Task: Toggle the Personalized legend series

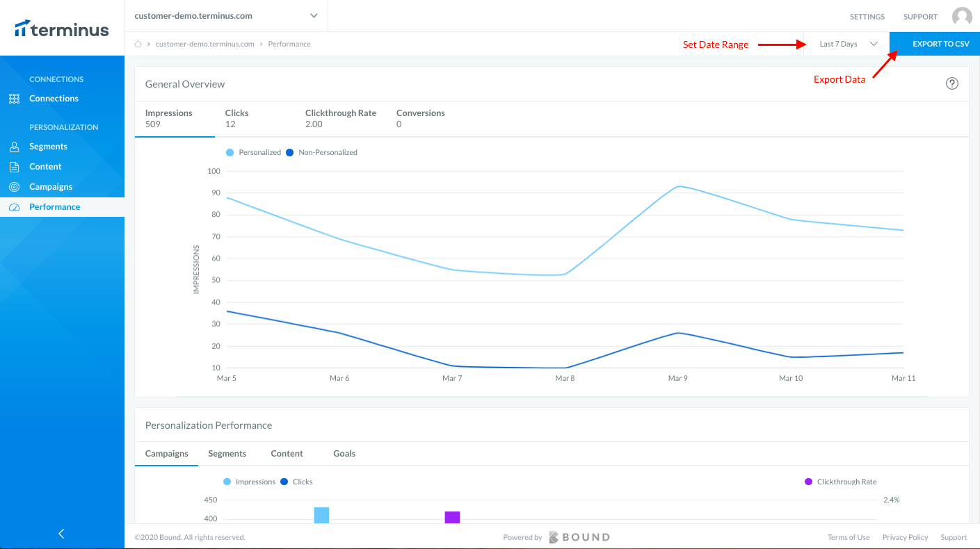Action: coord(254,152)
